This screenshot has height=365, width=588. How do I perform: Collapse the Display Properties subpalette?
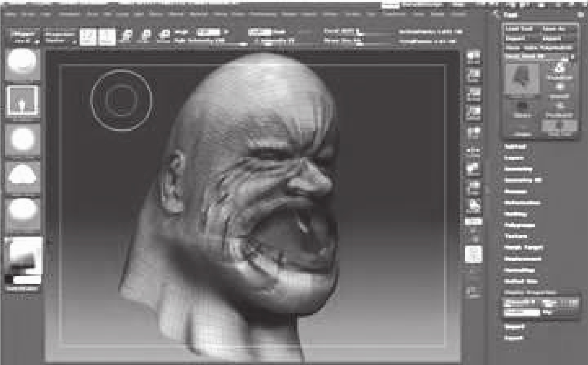(530, 292)
